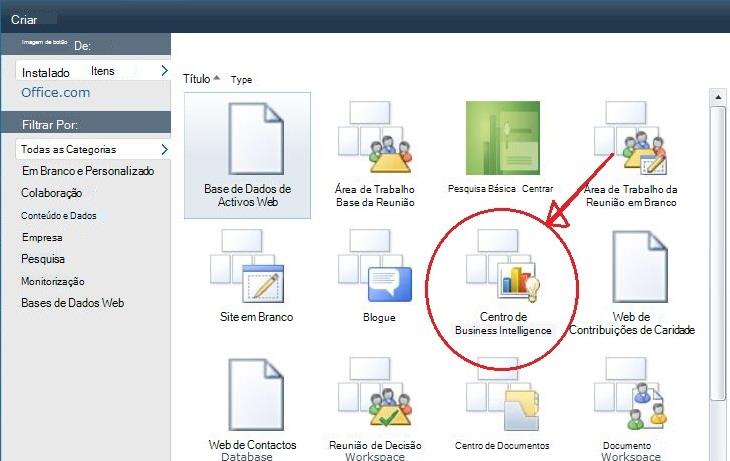
Task: Select Área de Trabalho da Reunião em Branco icon
Action: 630,138
